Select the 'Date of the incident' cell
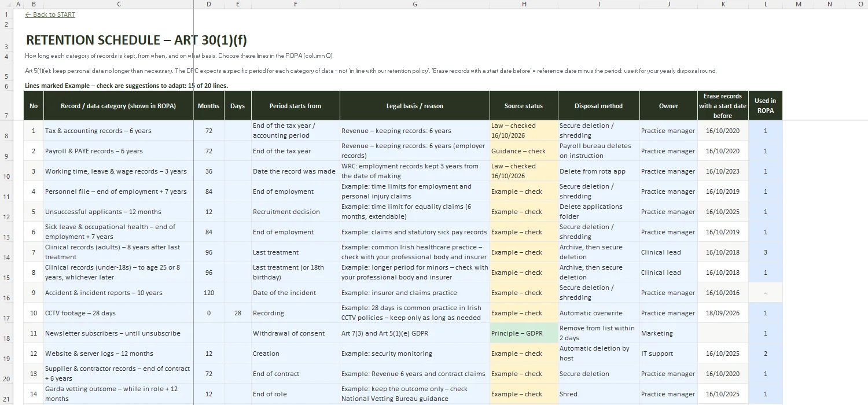The height and width of the screenshot is (405, 868). click(296, 293)
